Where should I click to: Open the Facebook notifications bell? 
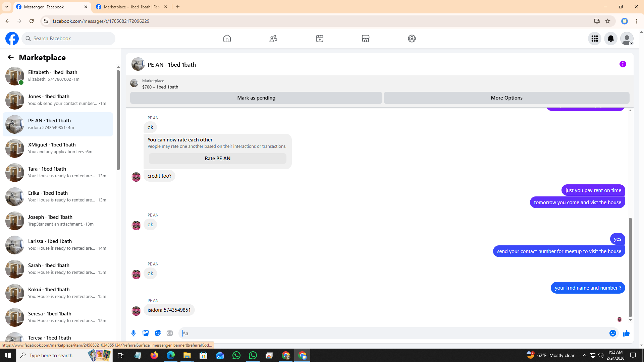click(610, 39)
